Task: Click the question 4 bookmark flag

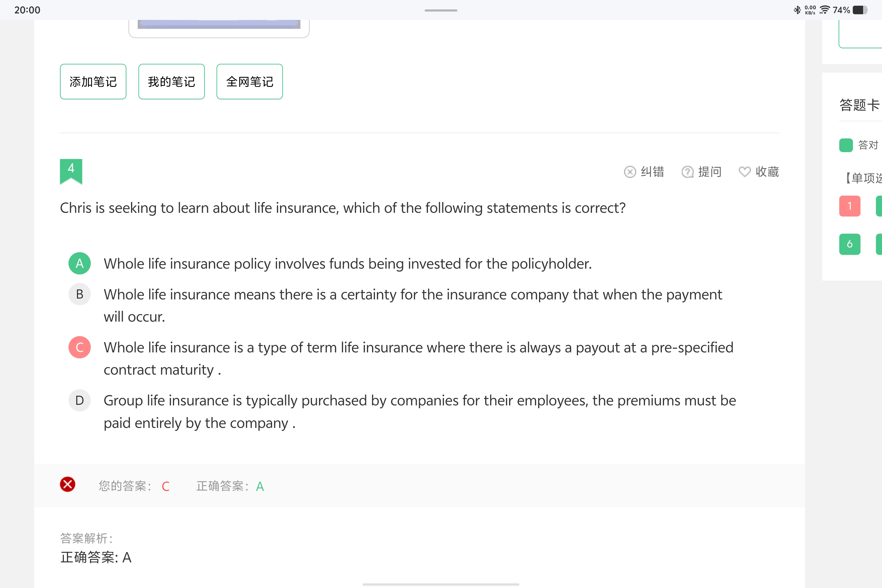Action: [71, 171]
